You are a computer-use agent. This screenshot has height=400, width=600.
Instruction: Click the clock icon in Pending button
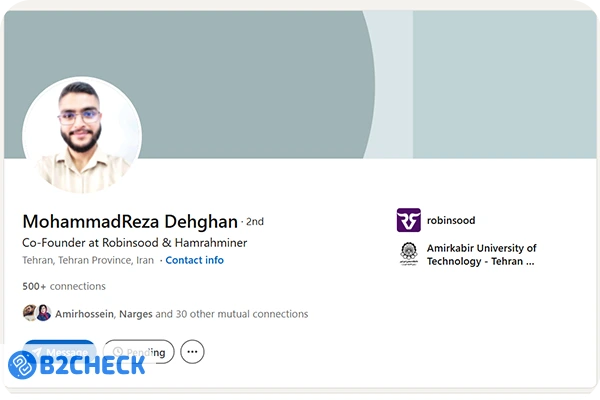pyautogui.click(x=118, y=352)
